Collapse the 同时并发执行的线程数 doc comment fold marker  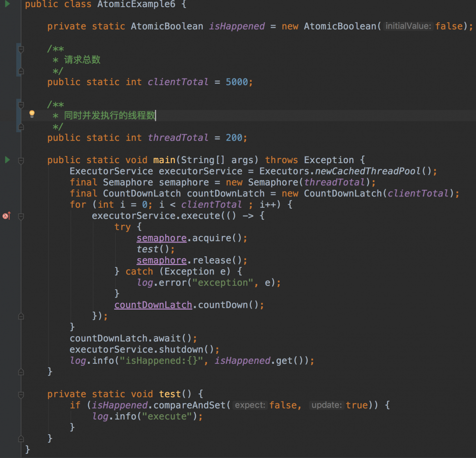[x=21, y=105]
